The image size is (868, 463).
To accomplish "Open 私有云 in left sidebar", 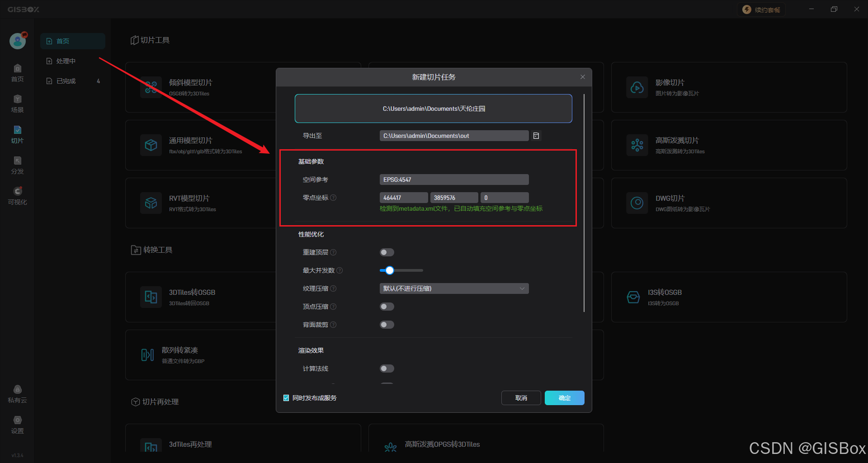I will [17, 394].
